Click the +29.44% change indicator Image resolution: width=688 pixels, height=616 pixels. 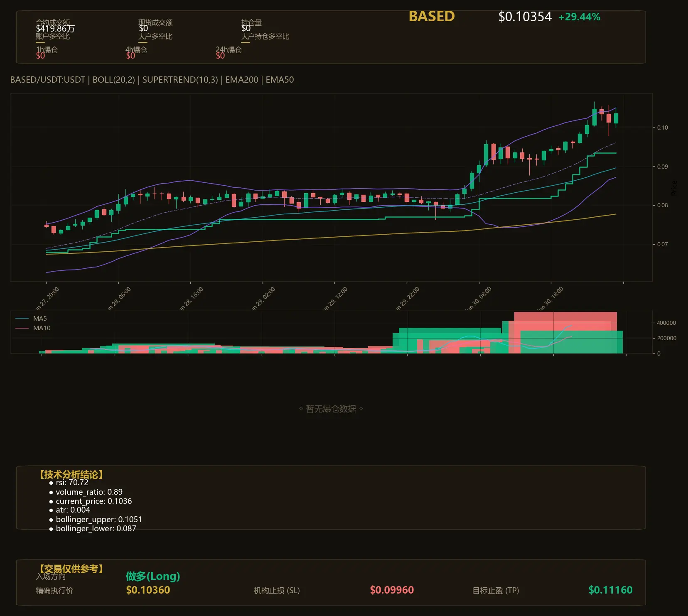579,17
